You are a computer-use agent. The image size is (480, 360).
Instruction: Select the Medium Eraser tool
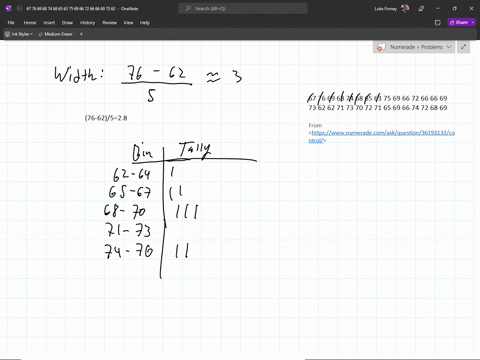coord(55,34)
